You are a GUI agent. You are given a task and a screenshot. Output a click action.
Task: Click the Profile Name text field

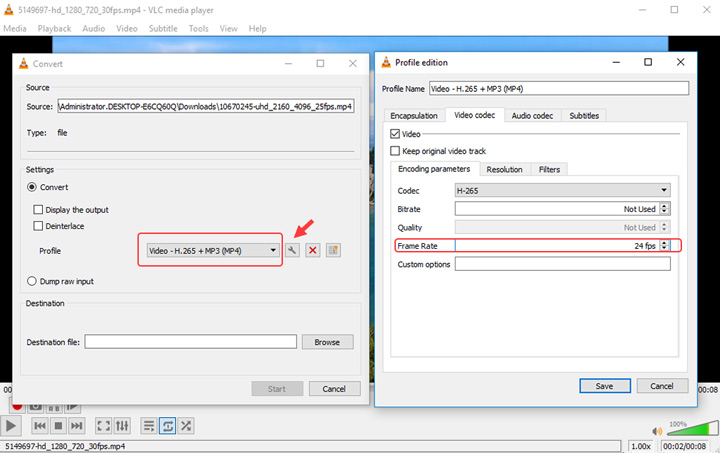click(x=559, y=89)
